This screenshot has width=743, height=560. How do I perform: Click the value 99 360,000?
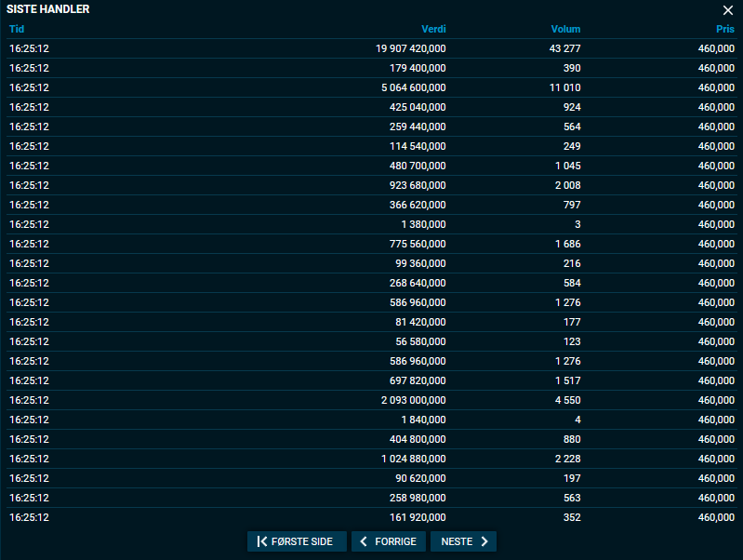pyautogui.click(x=420, y=263)
